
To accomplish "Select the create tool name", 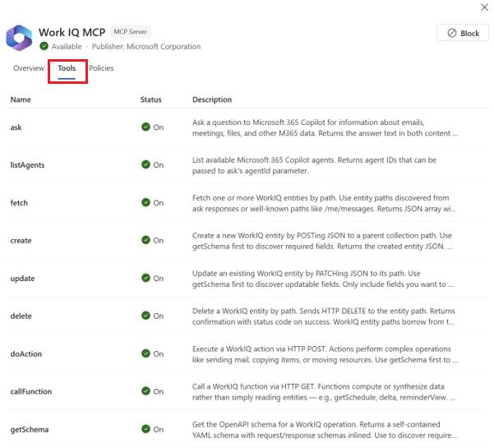I will click(21, 241).
